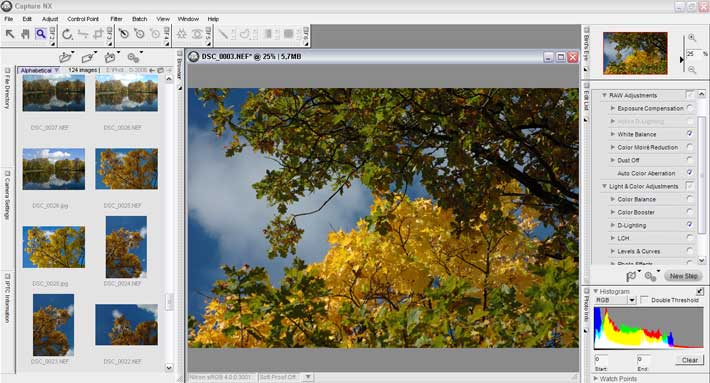The image size is (710, 383).
Task: Select the Lasso selection tool
Action: click(x=245, y=34)
